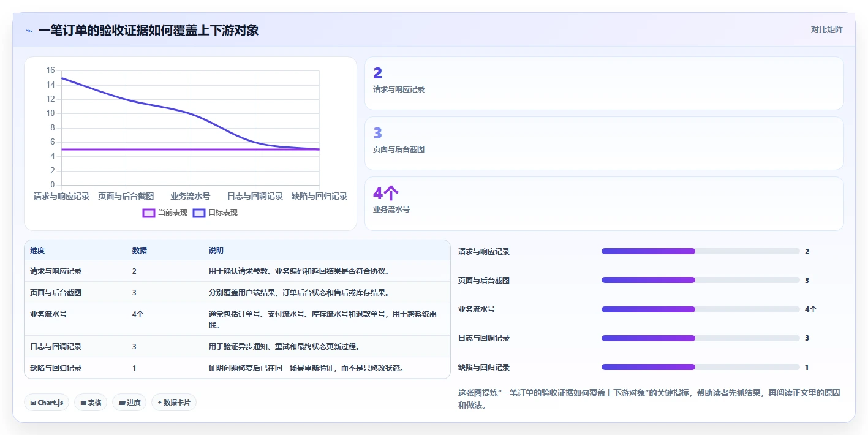Viewport: 868px width, 435px height.
Task: Click the 表格 tag chip
Action: tap(91, 403)
